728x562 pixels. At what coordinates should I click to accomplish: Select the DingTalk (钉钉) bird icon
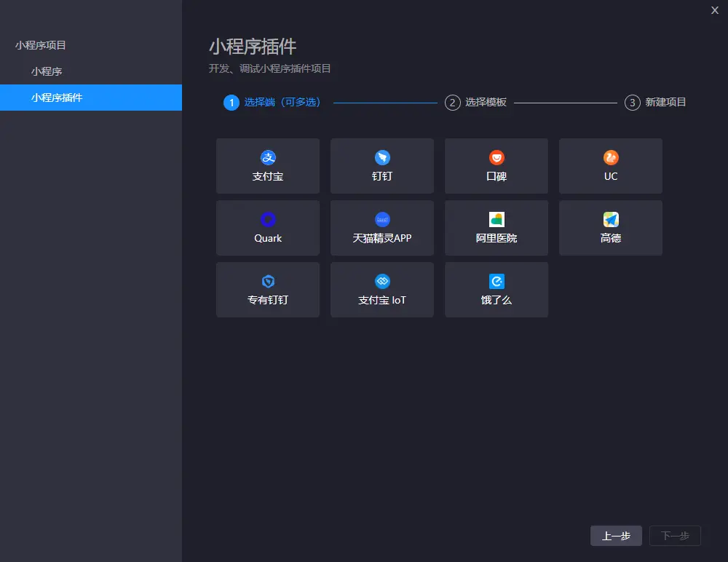382,157
